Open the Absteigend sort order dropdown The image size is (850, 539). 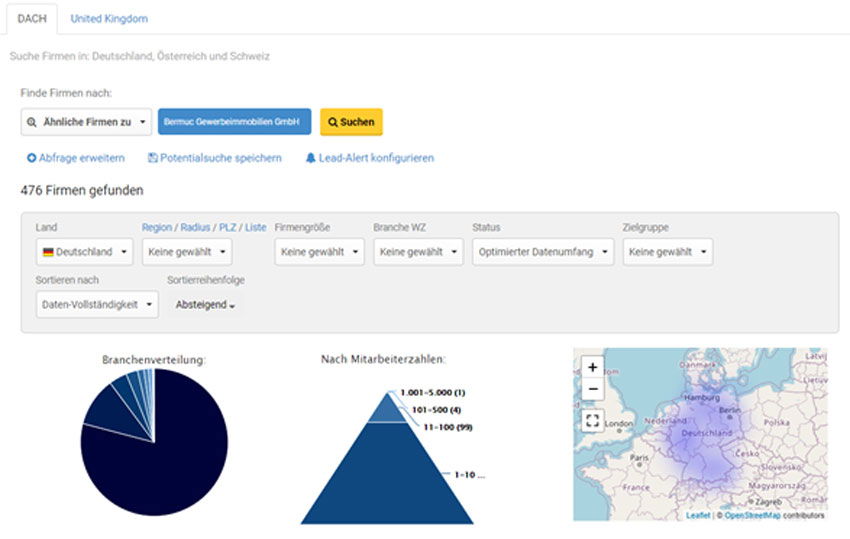[205, 305]
